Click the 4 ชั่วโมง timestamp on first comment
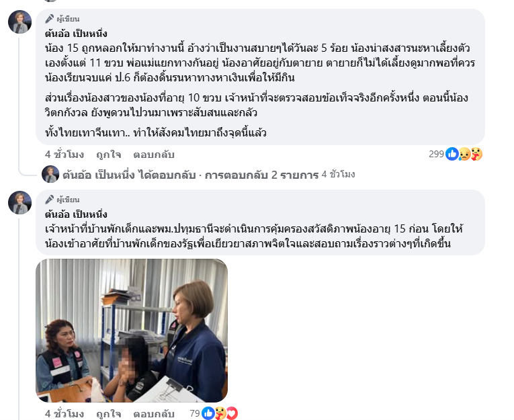 [65, 155]
